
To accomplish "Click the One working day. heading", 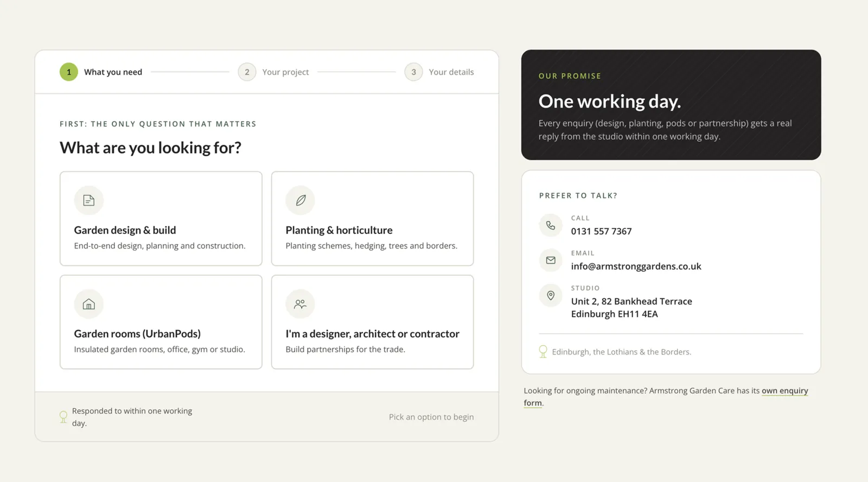I will 610,102.
